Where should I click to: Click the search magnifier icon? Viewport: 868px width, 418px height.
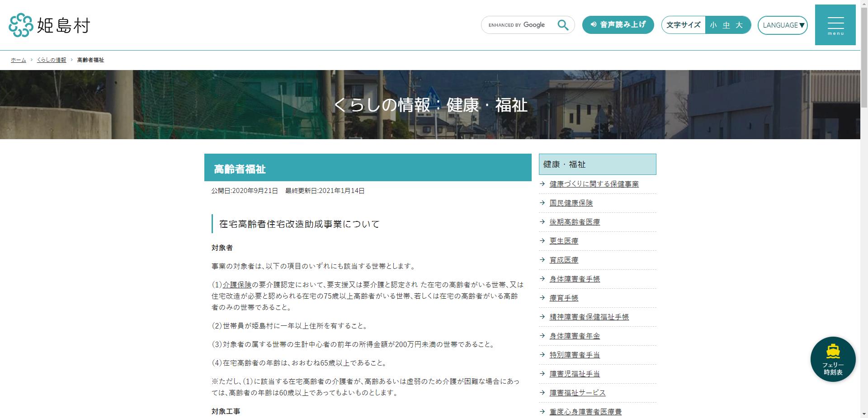click(x=562, y=25)
